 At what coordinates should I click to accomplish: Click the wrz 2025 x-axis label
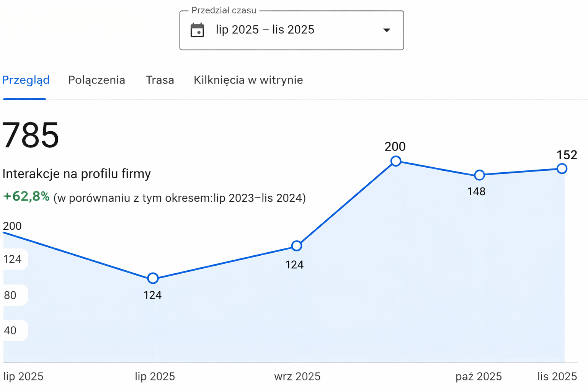(x=297, y=377)
